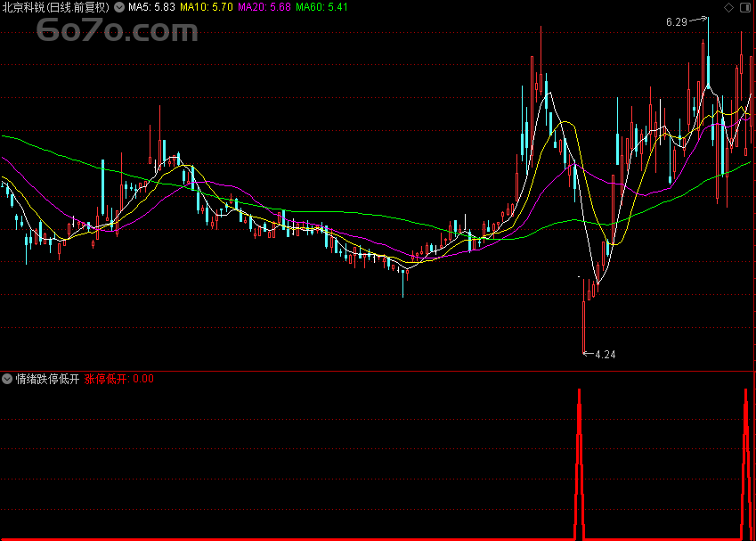Image resolution: width=756 pixels, height=541 pixels.
Task: Select the MA5: 5.83 label
Action: tap(151, 7)
